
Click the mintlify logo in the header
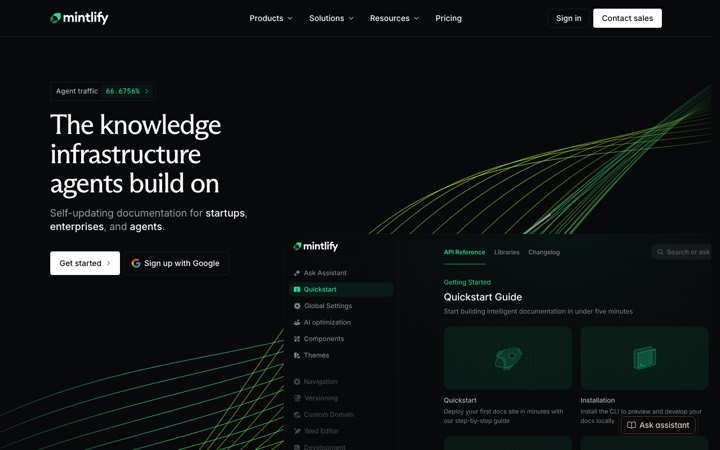click(x=79, y=18)
